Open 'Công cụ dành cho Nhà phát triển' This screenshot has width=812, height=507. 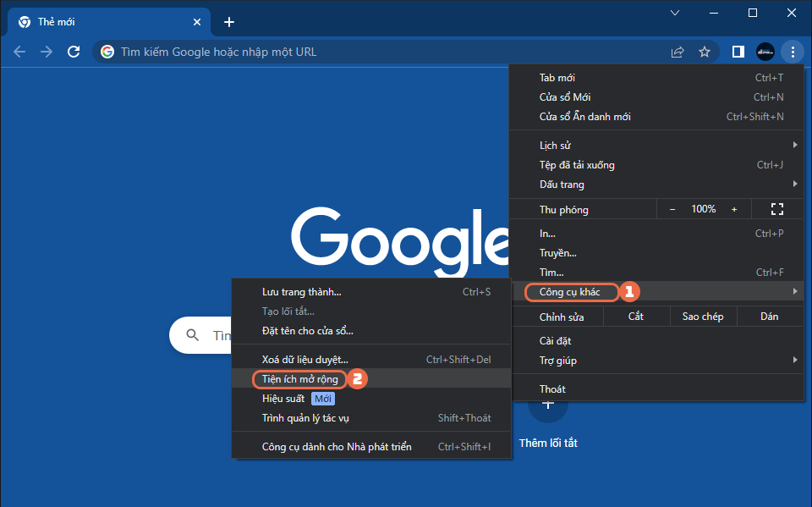click(370, 446)
